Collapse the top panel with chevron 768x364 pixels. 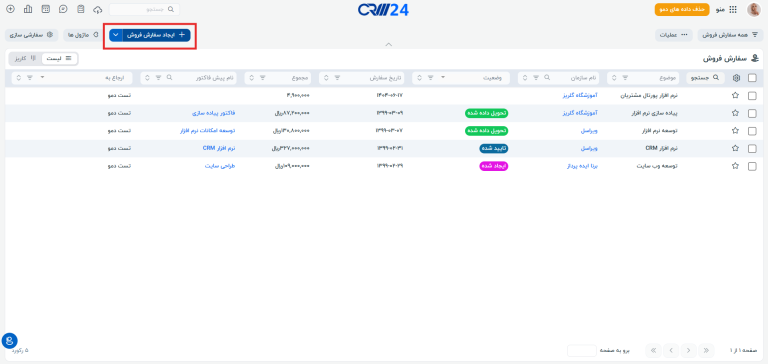388,45
